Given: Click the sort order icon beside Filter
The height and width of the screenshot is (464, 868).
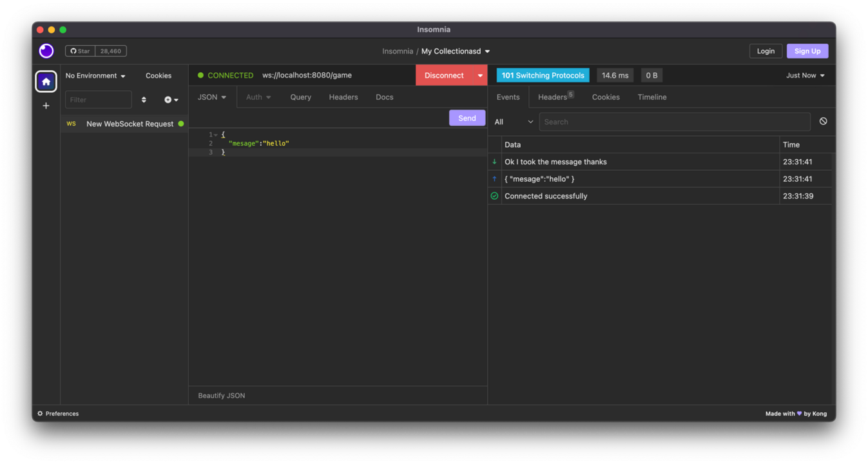Looking at the screenshot, I should 144,100.
